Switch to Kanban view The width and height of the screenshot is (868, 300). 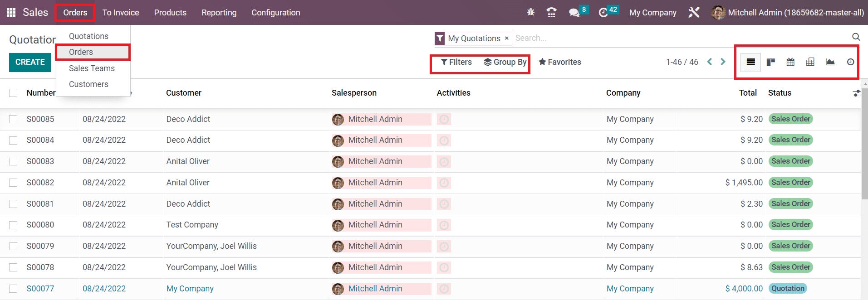point(770,62)
